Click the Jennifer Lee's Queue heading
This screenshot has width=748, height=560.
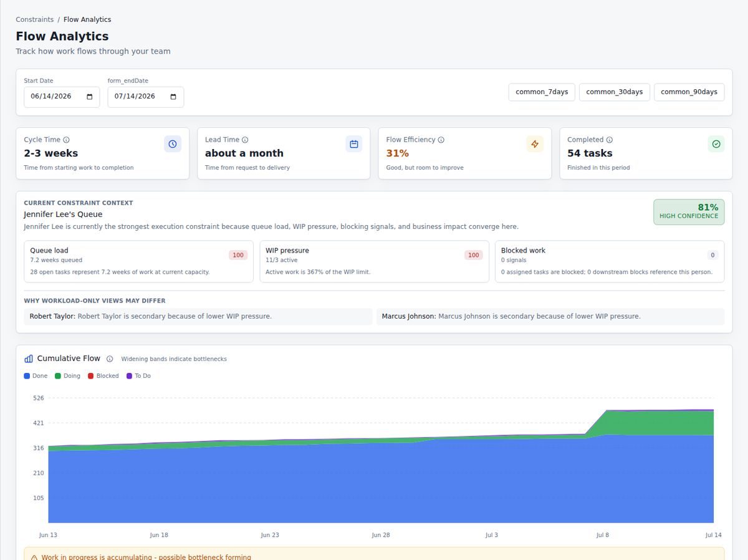tap(63, 215)
